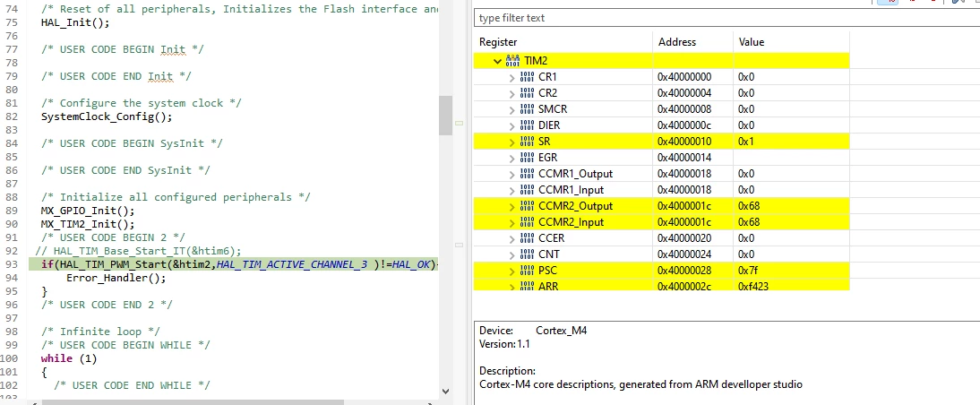The image size is (980, 405).
Task: Expand the SR register
Action: (x=512, y=142)
